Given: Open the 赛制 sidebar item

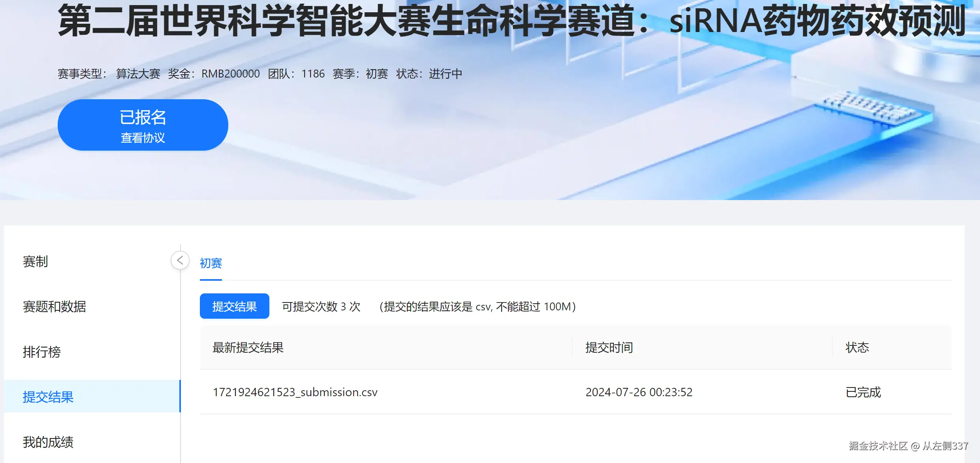Looking at the screenshot, I should click(x=36, y=262).
